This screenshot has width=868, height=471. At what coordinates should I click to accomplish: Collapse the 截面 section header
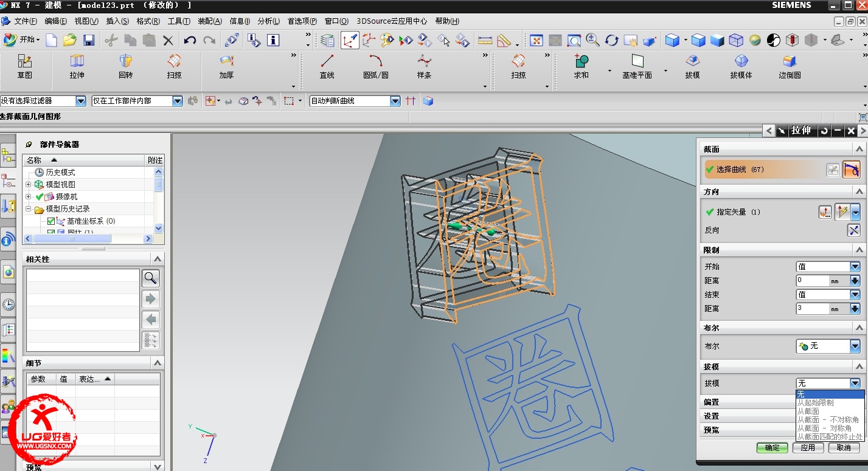click(859, 149)
